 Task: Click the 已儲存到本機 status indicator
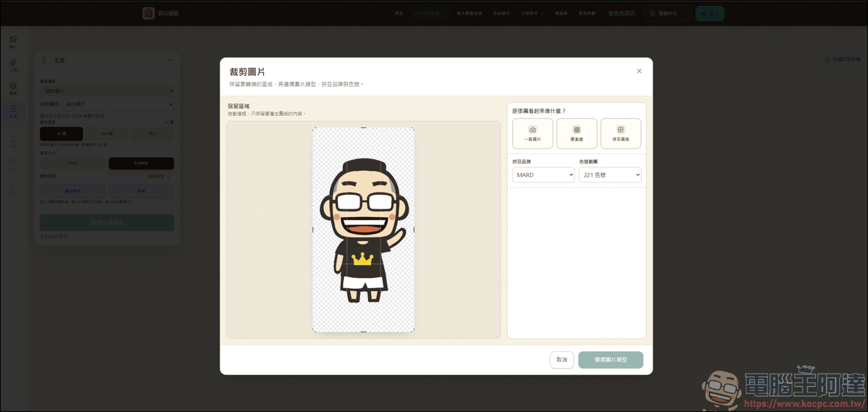click(x=843, y=59)
